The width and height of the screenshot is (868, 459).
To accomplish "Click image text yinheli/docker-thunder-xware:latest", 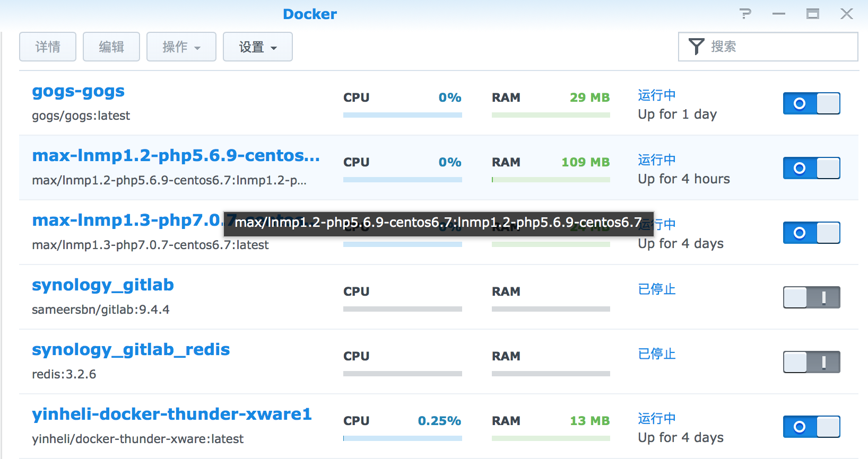I will click(138, 439).
